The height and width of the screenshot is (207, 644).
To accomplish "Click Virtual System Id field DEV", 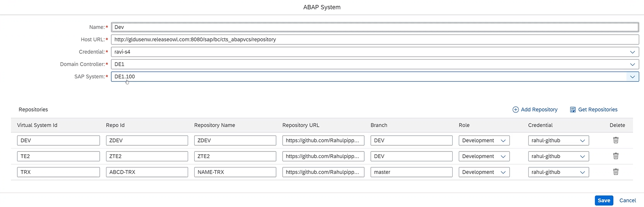I will (x=58, y=140).
